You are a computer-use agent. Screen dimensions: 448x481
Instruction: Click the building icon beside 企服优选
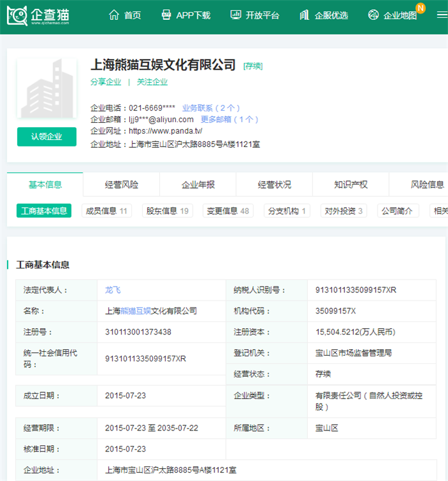click(x=305, y=15)
